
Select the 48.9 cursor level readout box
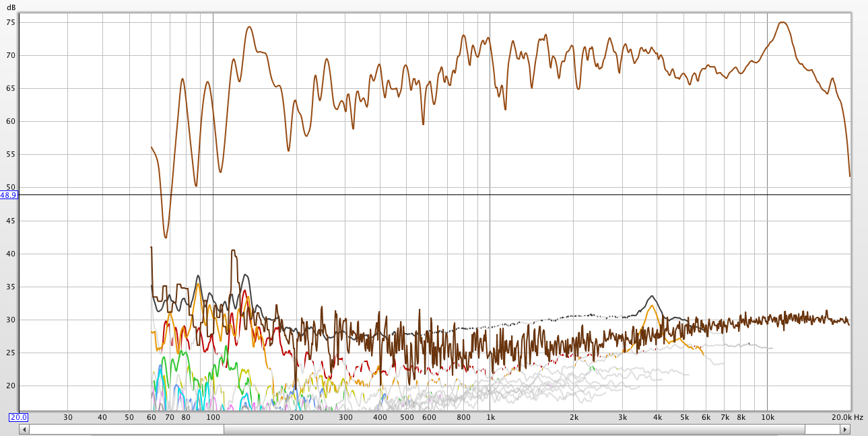9,195
